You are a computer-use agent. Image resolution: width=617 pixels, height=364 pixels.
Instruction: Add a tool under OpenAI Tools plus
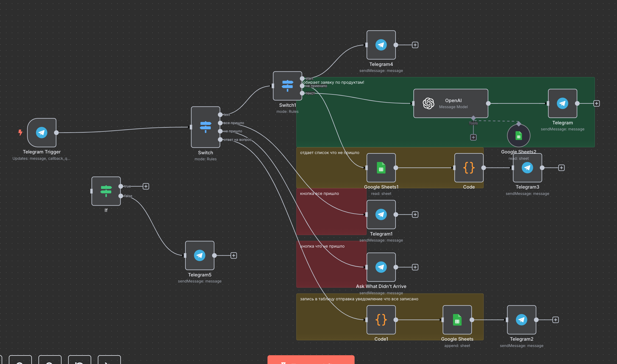pos(473,137)
